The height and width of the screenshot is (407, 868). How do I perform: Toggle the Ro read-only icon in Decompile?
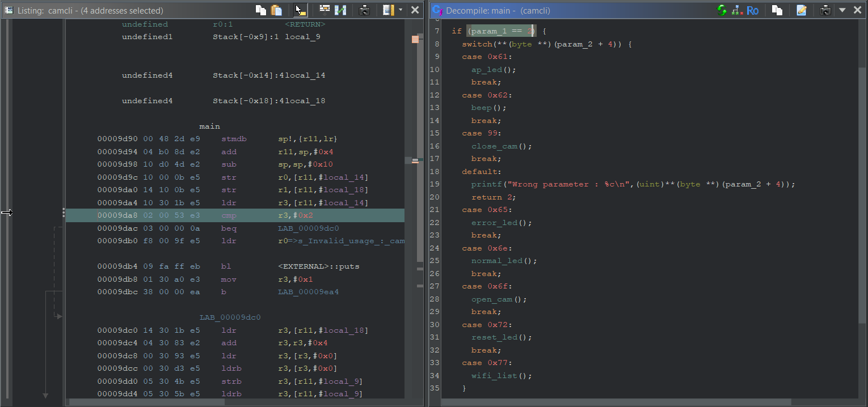tap(752, 10)
